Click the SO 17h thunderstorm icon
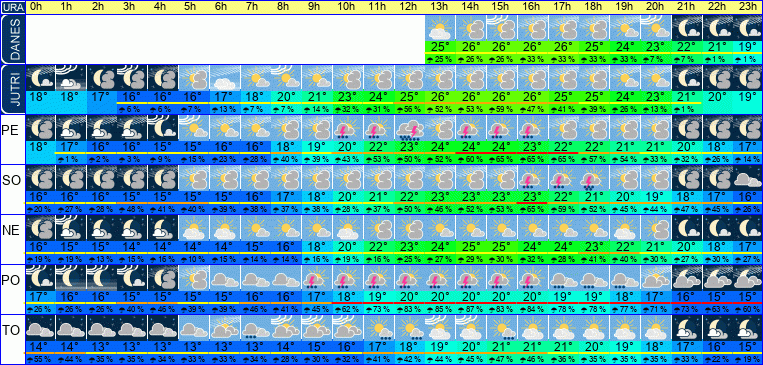Image resolution: width=763 pixels, height=365 pixels. [563, 178]
